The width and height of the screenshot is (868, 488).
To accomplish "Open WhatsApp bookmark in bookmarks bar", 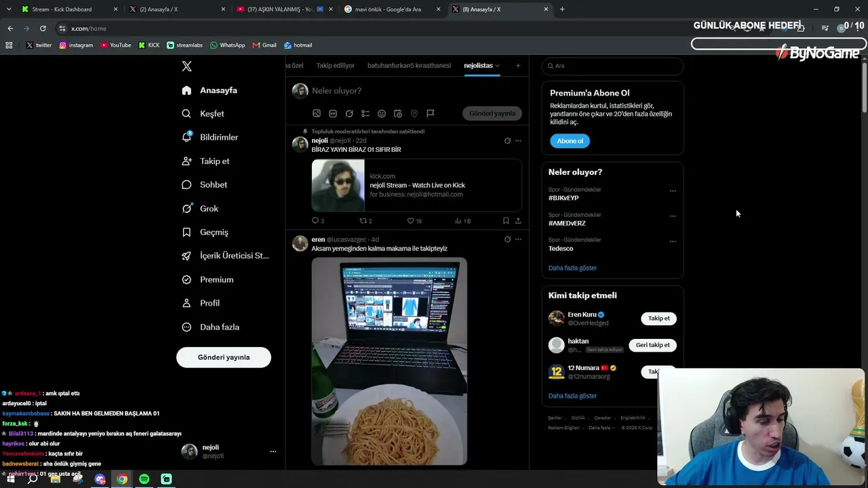I will pos(227,45).
